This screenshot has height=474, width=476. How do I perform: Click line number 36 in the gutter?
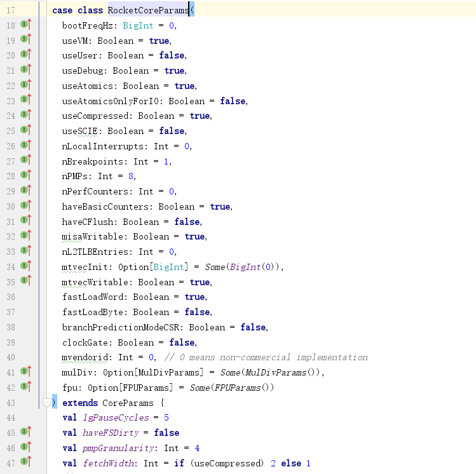click(x=11, y=297)
